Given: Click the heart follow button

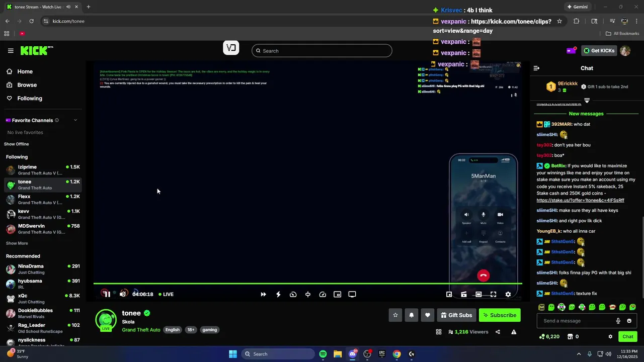Looking at the screenshot, I should (x=428, y=315).
